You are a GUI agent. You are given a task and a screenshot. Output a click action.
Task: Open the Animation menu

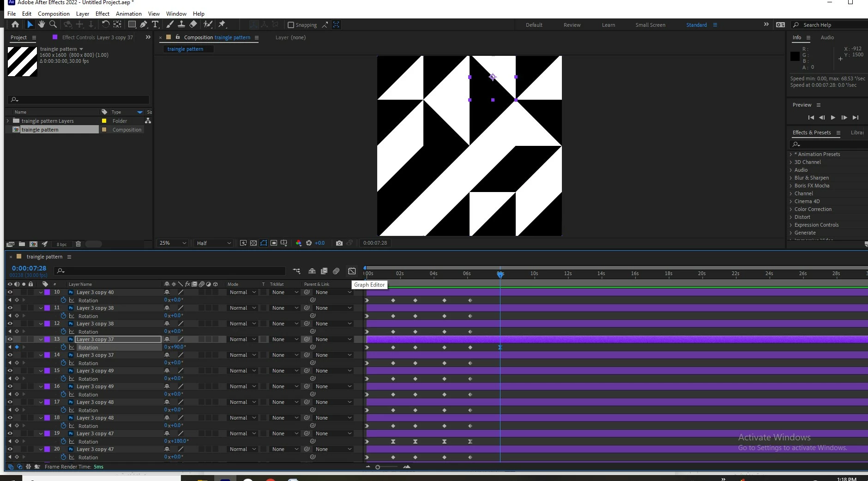click(x=129, y=14)
